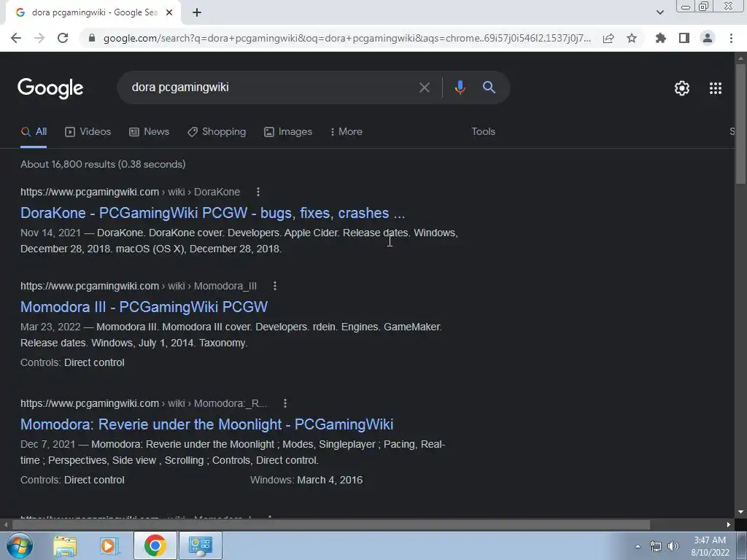Open options menu for Momodora_III result
This screenshot has height=560, width=747.
click(x=275, y=286)
